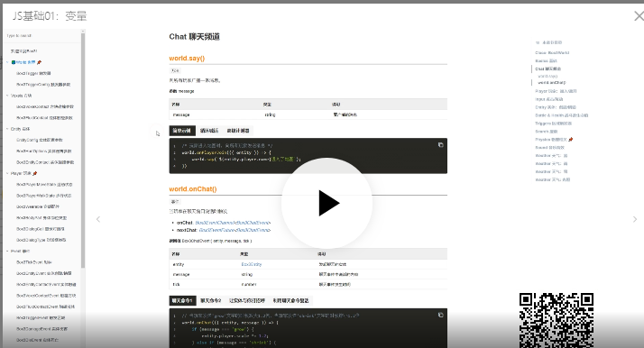Collapse the Entity section in sidebar
The height and width of the screenshot is (348, 644).
click(x=7, y=129)
